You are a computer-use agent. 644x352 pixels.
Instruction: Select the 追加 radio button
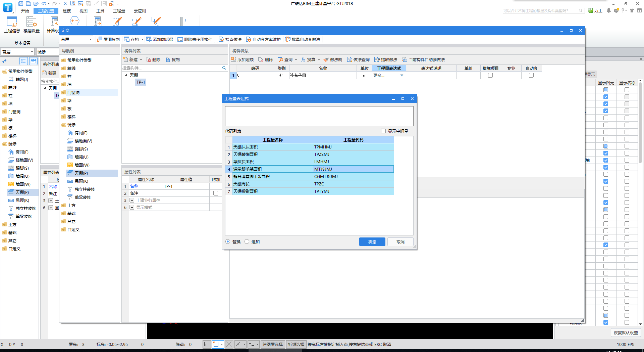coord(247,241)
